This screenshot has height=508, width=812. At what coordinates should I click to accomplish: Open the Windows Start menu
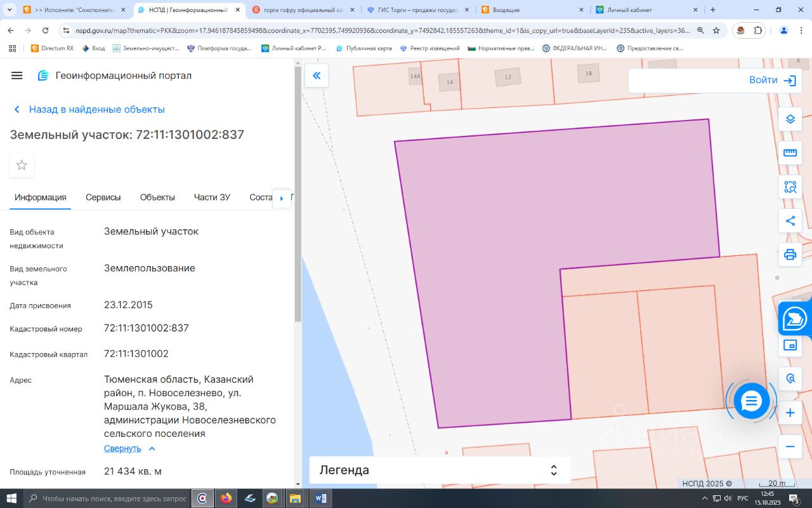pyautogui.click(x=11, y=498)
